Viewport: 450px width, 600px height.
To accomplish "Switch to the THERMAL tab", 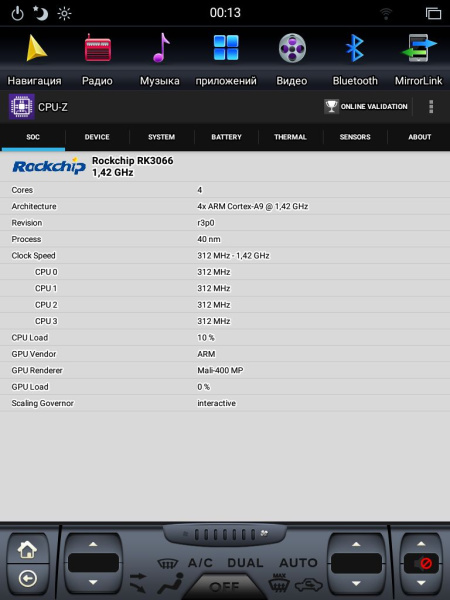I will point(290,137).
